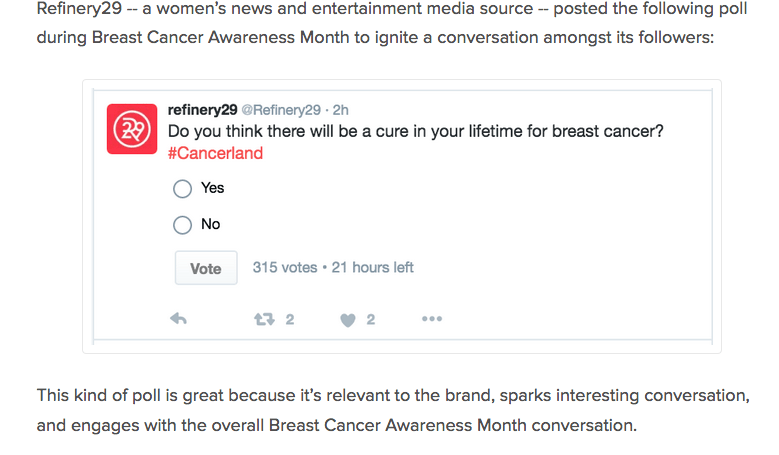Reply to the tweet with arrow icon

(x=178, y=319)
